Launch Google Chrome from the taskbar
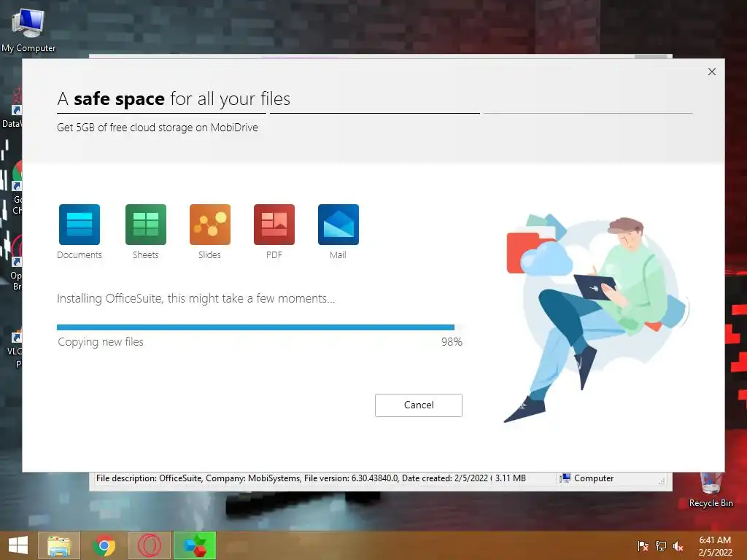The height and width of the screenshot is (560, 747). (104, 545)
